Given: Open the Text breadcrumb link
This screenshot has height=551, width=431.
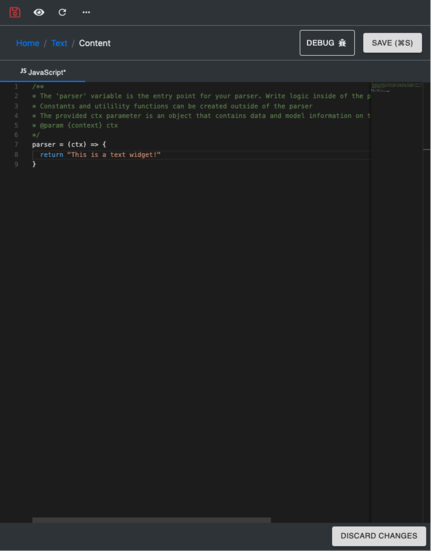Looking at the screenshot, I should pyautogui.click(x=59, y=43).
